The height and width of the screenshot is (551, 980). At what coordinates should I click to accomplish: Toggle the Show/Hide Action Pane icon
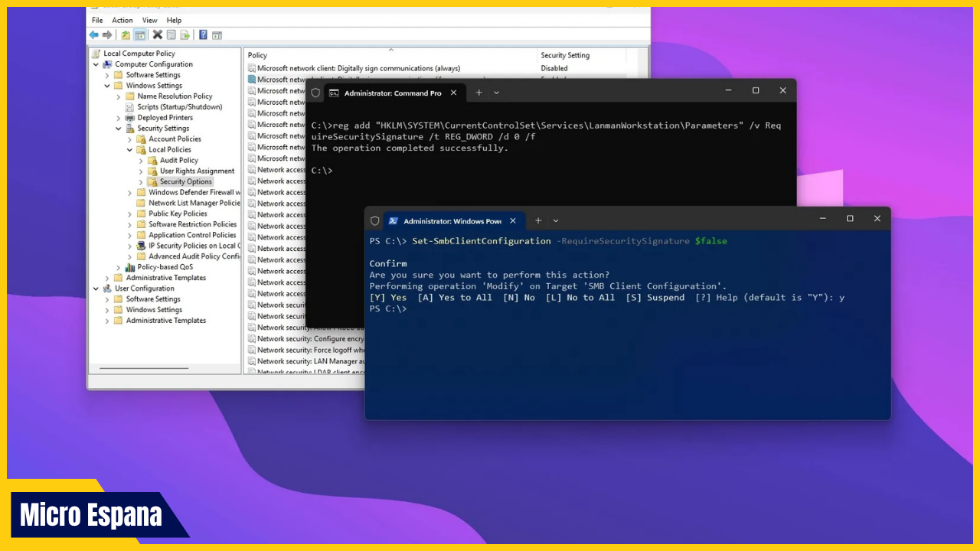tap(217, 34)
